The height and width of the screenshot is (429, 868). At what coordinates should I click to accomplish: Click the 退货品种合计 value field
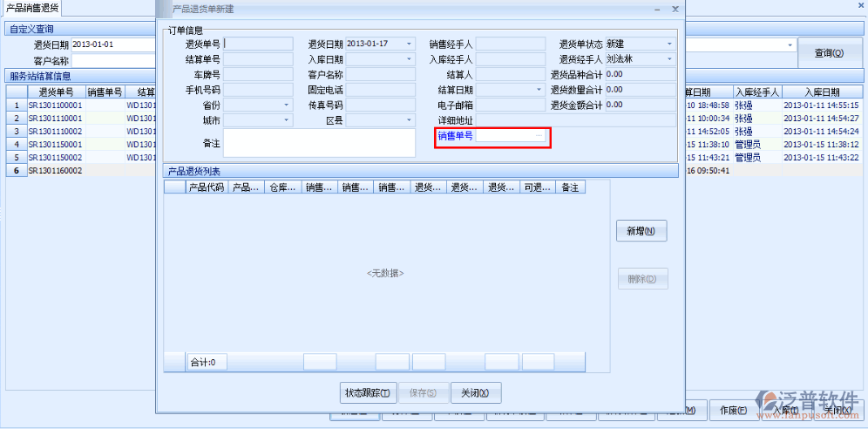pos(641,74)
